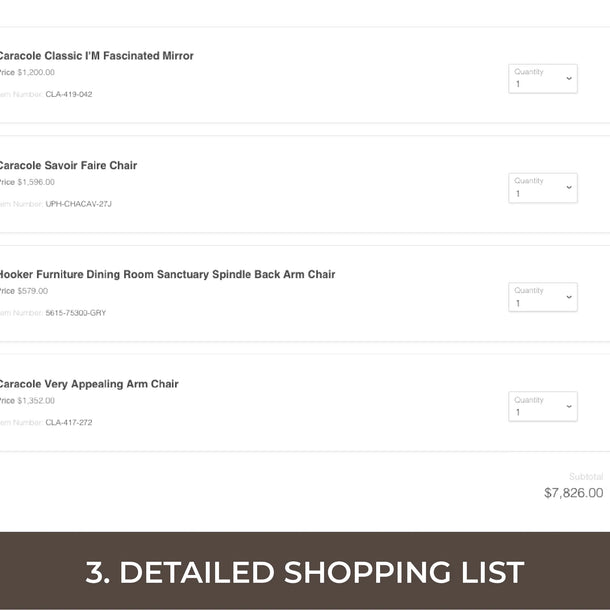Select the Caracole Very Appealing Arm Chair title
This screenshot has height=610, width=610.
(x=89, y=384)
